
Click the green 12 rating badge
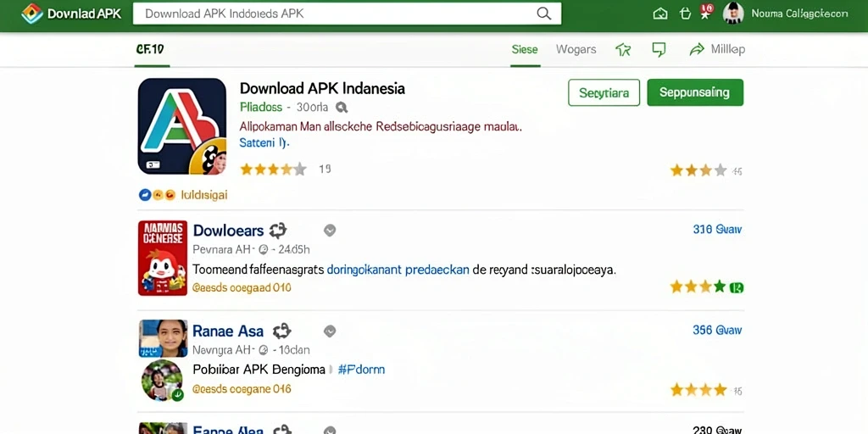[737, 287]
